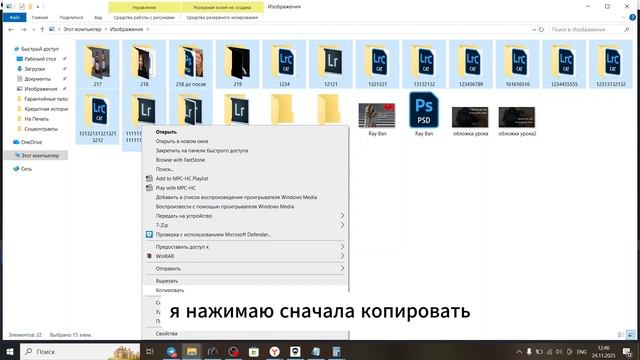Select Lightroom catalog folder 1234
This screenshot has height=360, width=640.
tap(284, 64)
